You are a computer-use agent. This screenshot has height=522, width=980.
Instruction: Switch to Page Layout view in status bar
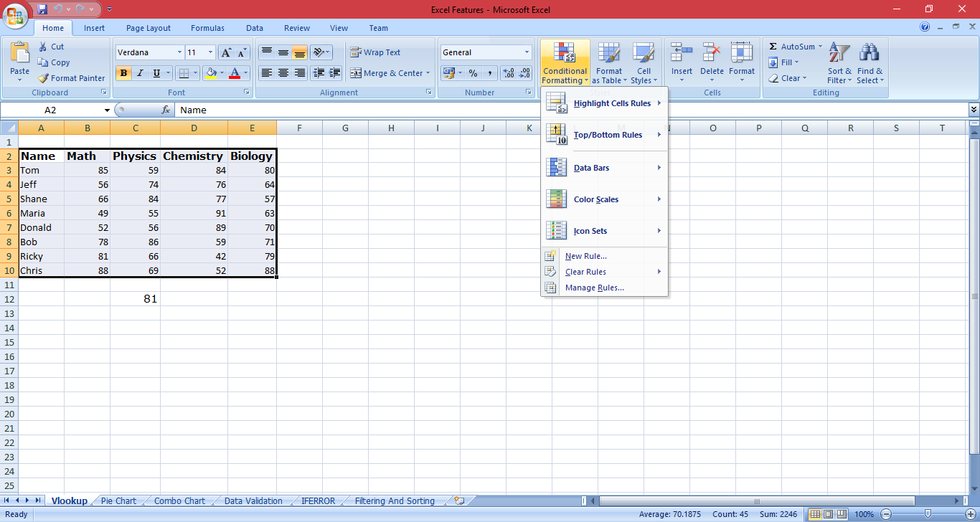click(x=828, y=514)
